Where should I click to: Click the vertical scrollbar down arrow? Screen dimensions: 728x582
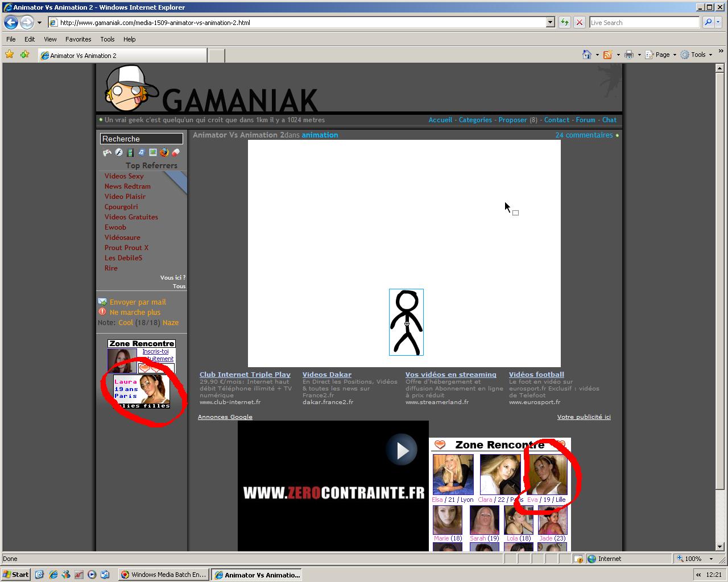(719, 547)
